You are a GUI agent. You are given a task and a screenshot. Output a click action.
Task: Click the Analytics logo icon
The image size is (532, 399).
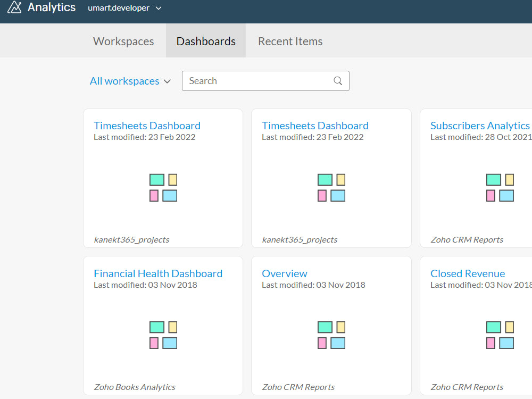[x=14, y=7]
